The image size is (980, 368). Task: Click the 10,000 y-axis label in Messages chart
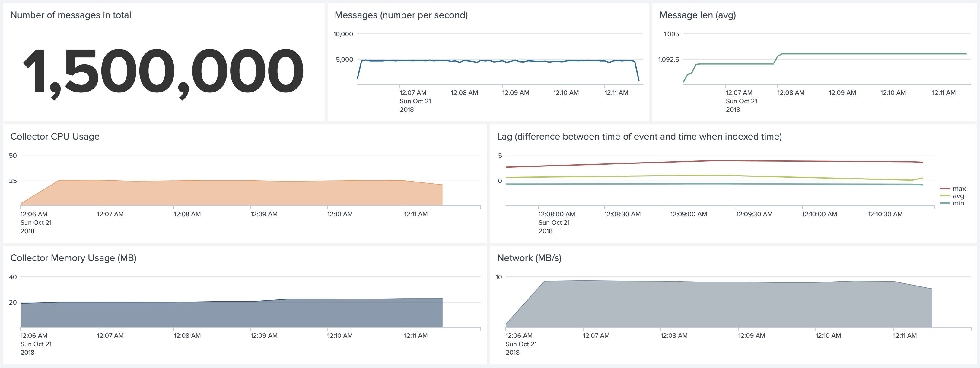pyautogui.click(x=343, y=34)
